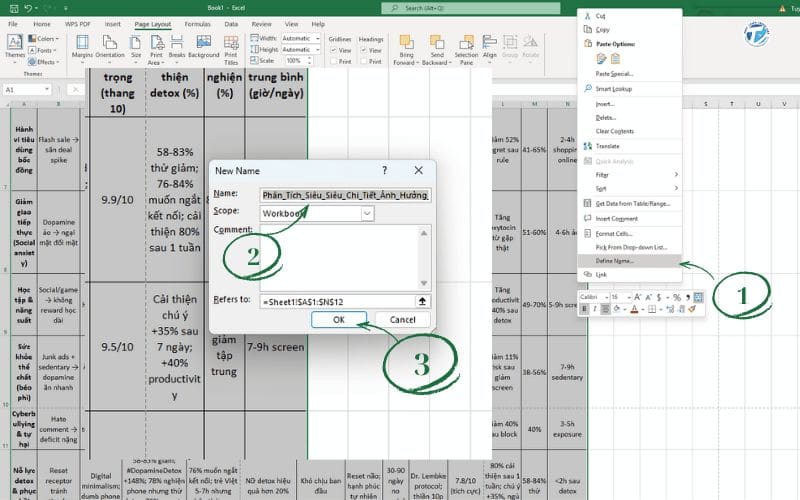Close the New Name dialog
Image resolution: width=800 pixels, height=500 pixels.
point(418,170)
